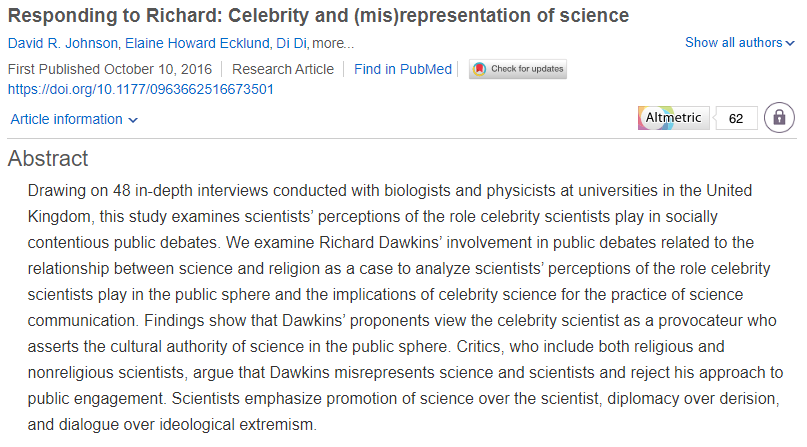Click the lock access icon
Screen dimensions: 807x447
click(779, 118)
